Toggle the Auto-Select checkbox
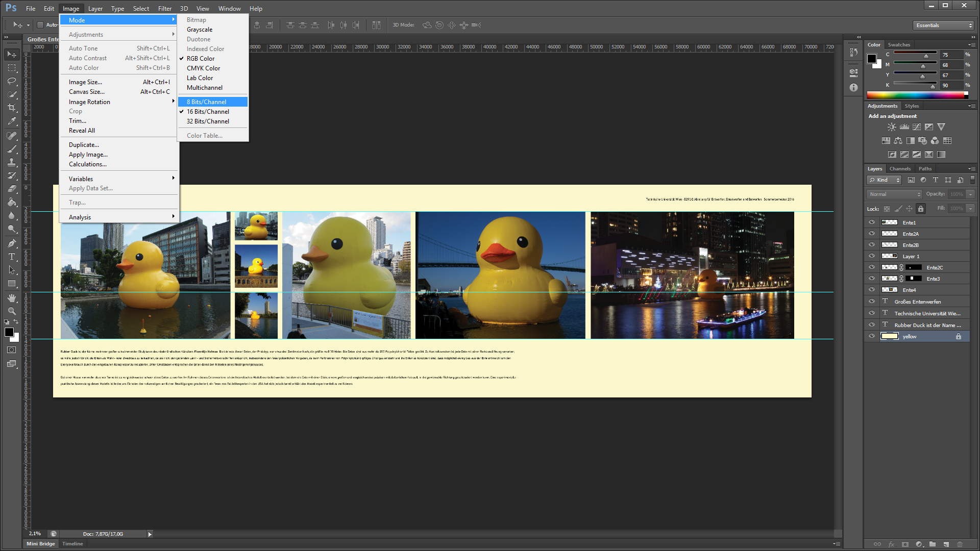This screenshot has height=551, width=980. 40,25
